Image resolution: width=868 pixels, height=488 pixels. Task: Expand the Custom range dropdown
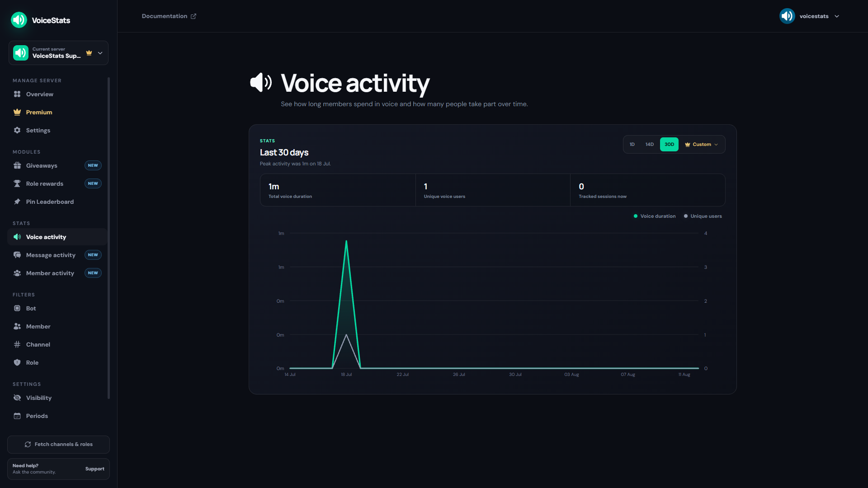point(701,145)
